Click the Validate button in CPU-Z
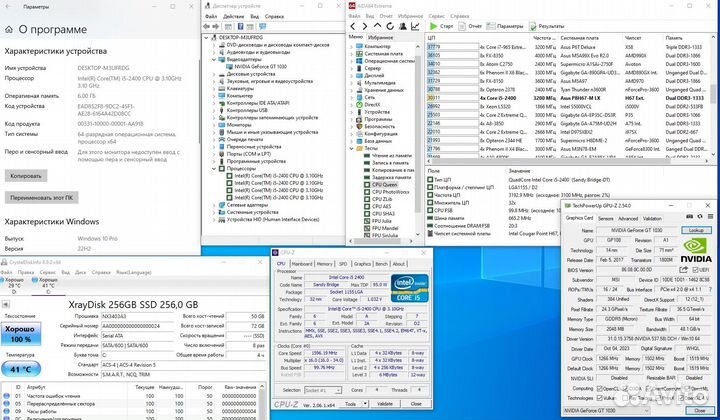This screenshot has width=720, height=420. pyautogui.click(x=385, y=404)
